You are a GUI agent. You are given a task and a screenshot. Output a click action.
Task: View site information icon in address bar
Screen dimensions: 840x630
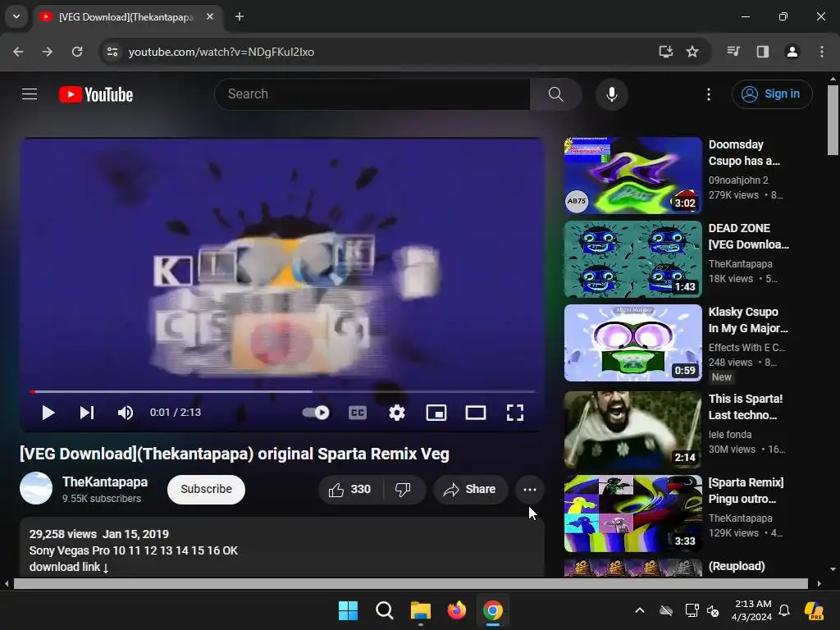pyautogui.click(x=112, y=52)
